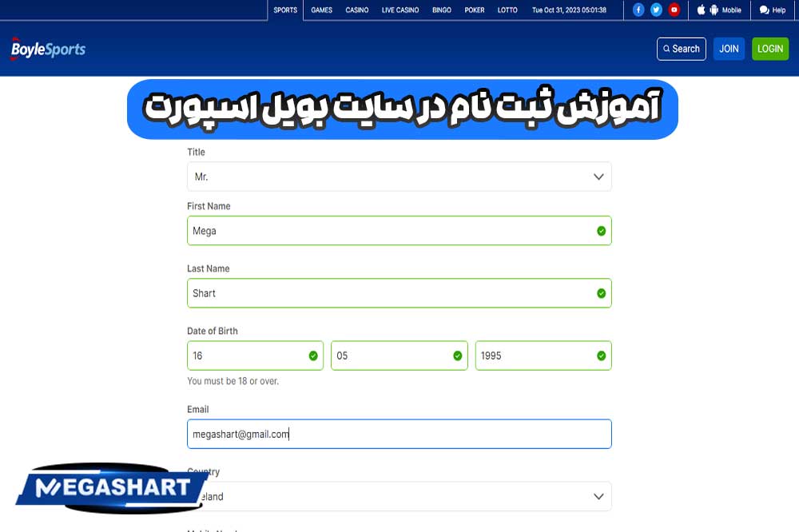
Task: Click the birth month field showing 05
Action: point(399,355)
